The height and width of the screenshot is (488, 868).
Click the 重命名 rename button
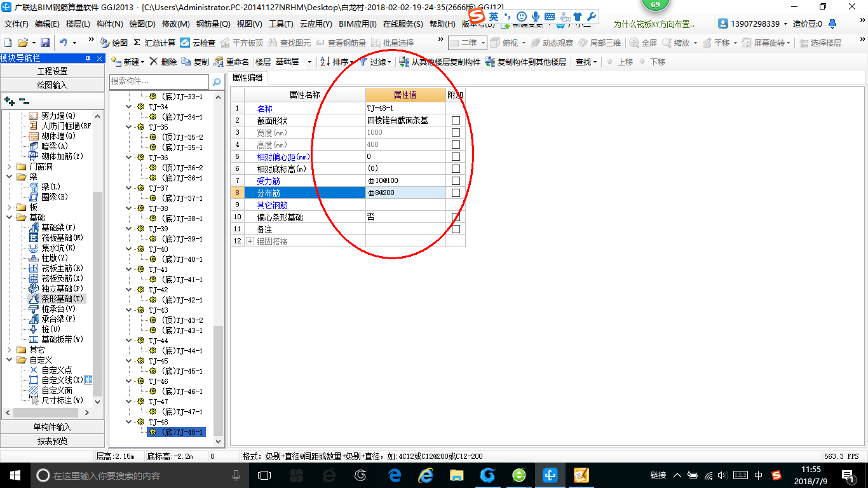(x=231, y=62)
